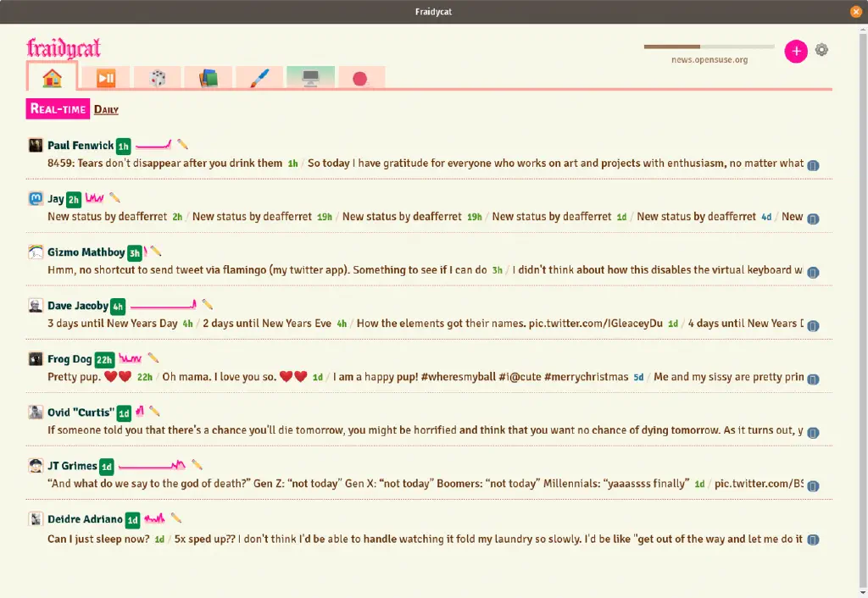Expand Deidre Adriano's posts with trailing icon
The width and height of the screenshot is (868, 598).
pyautogui.click(x=813, y=540)
